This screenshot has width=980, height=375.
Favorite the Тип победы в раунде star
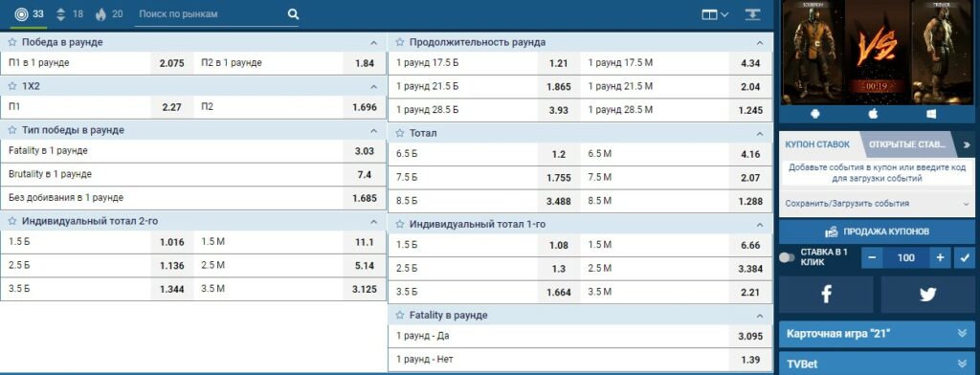(12, 130)
